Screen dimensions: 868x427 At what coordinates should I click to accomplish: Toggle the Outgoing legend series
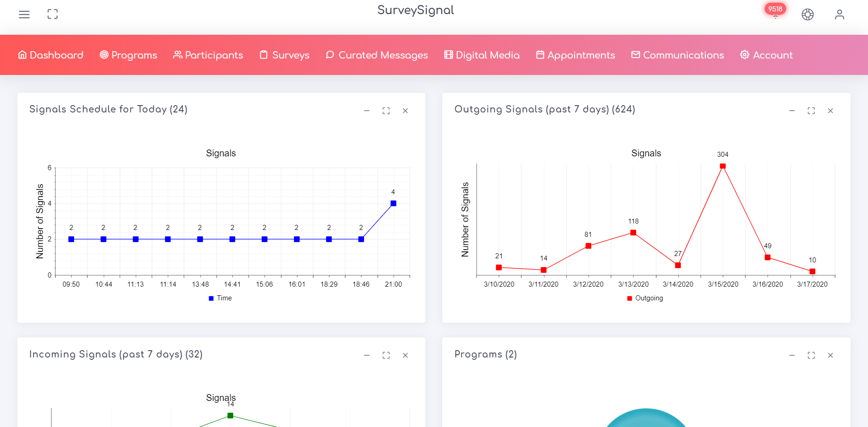645,298
